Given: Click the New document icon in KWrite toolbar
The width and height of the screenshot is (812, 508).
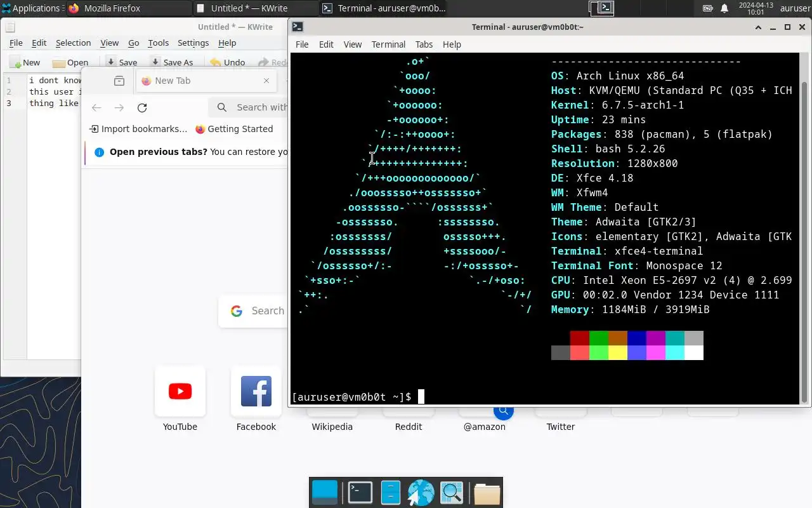Looking at the screenshot, I should coord(15,62).
